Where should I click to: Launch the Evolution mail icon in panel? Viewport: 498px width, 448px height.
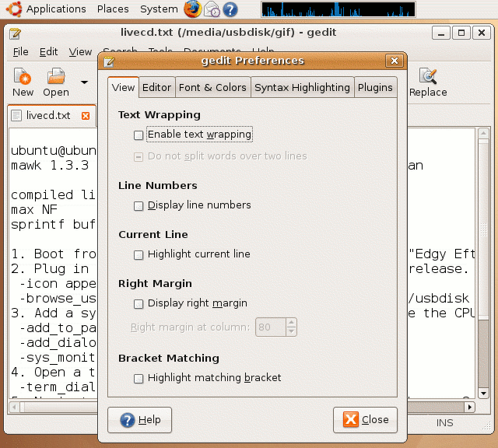click(x=212, y=9)
